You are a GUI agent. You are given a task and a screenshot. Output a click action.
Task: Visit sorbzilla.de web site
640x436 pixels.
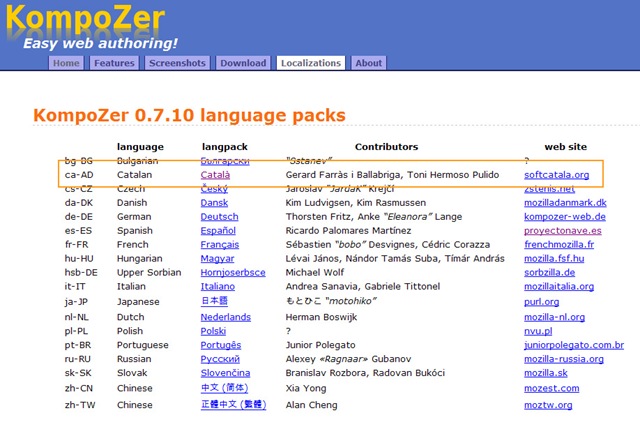click(x=550, y=272)
